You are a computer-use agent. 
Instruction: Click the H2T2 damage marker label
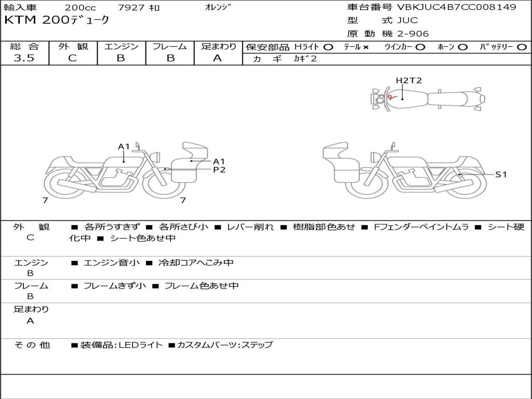(408, 81)
